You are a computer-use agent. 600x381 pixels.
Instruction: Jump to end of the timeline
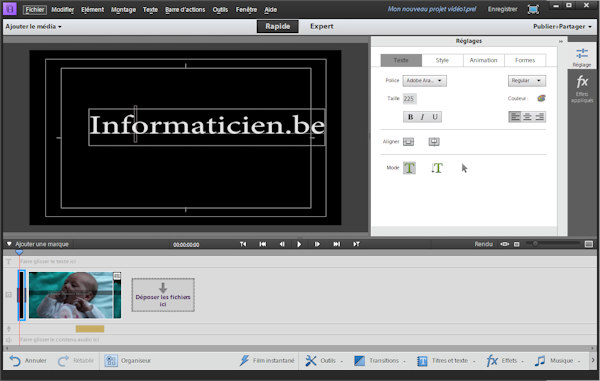pyautogui.click(x=336, y=244)
